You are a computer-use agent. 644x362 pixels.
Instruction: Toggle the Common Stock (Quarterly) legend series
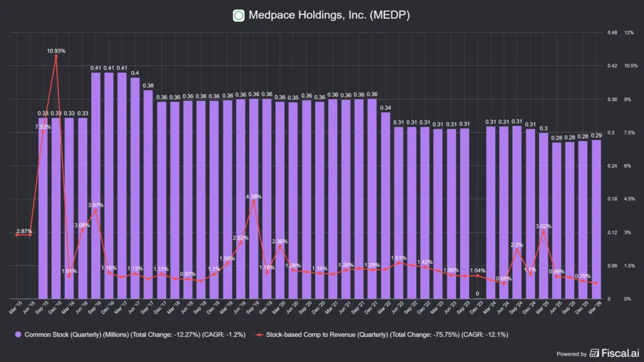click(131, 334)
